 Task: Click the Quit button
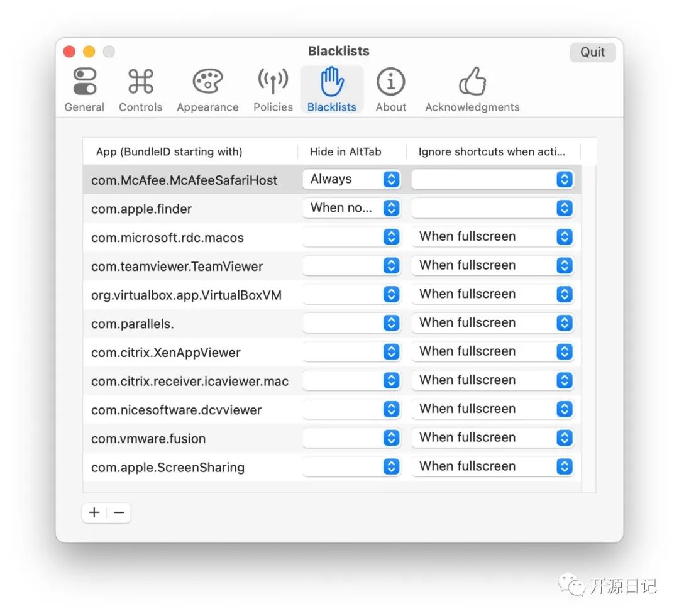click(592, 52)
